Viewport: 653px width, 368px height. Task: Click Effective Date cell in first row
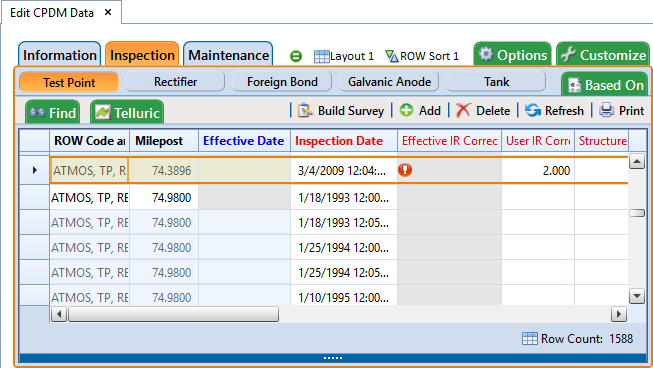click(x=244, y=170)
